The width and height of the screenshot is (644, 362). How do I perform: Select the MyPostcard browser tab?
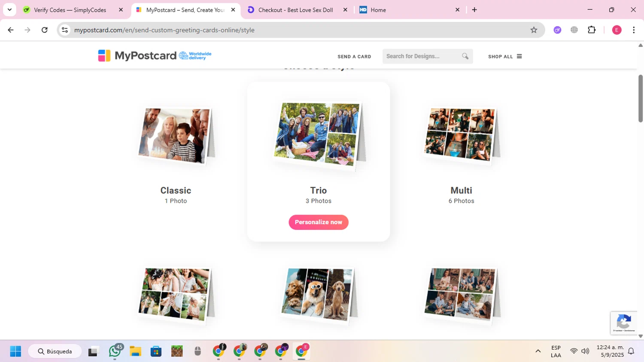(x=185, y=10)
